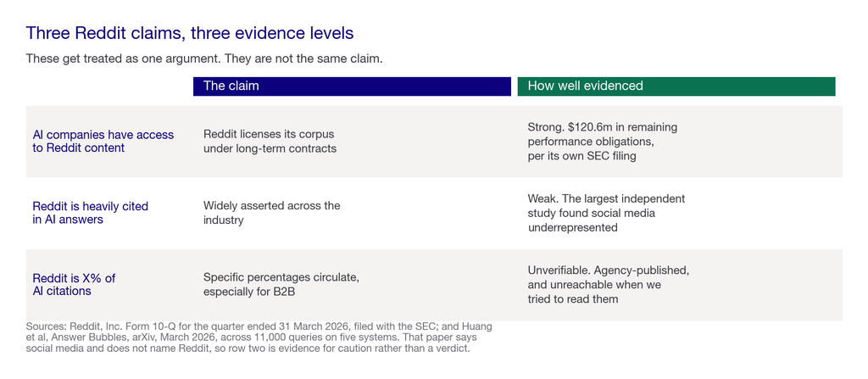Select 'Reddit is heavily cited' row label

click(90, 213)
